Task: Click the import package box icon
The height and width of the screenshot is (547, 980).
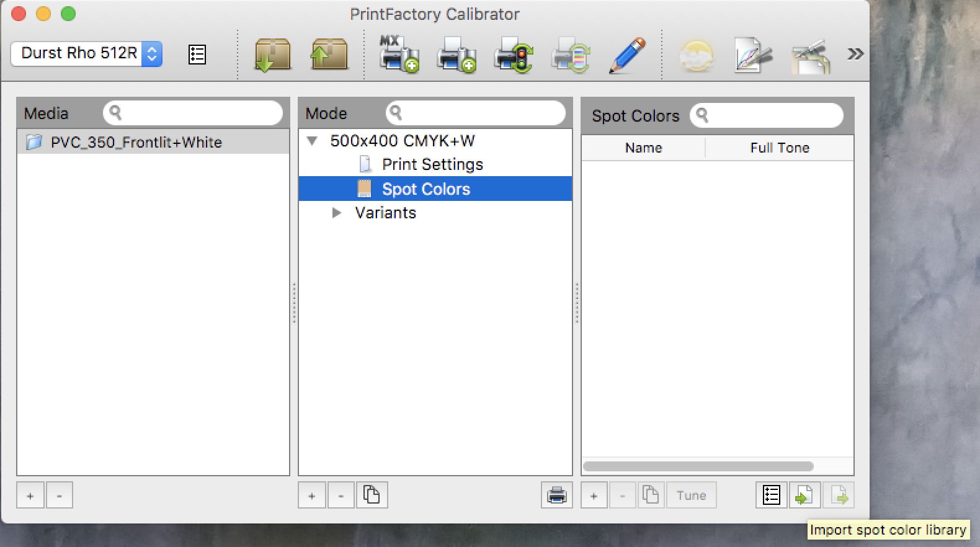Action: pos(272,55)
